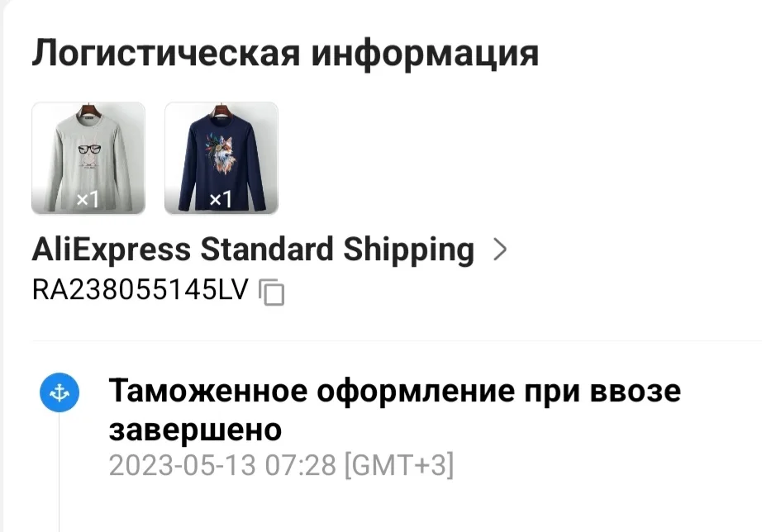This screenshot has width=762, height=532.
Task: Open the gray sweatshirt thumbnail
Action: (x=88, y=158)
